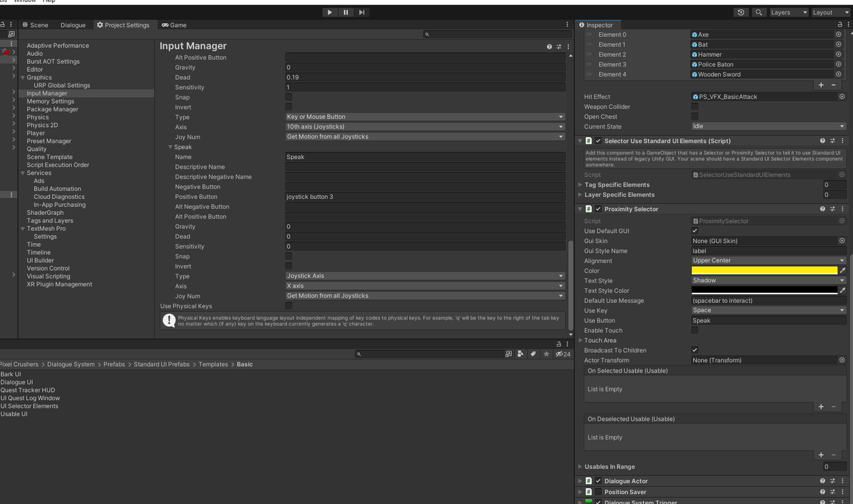
Task: Click Dialogue System in the breadcrumb
Action: click(x=71, y=364)
